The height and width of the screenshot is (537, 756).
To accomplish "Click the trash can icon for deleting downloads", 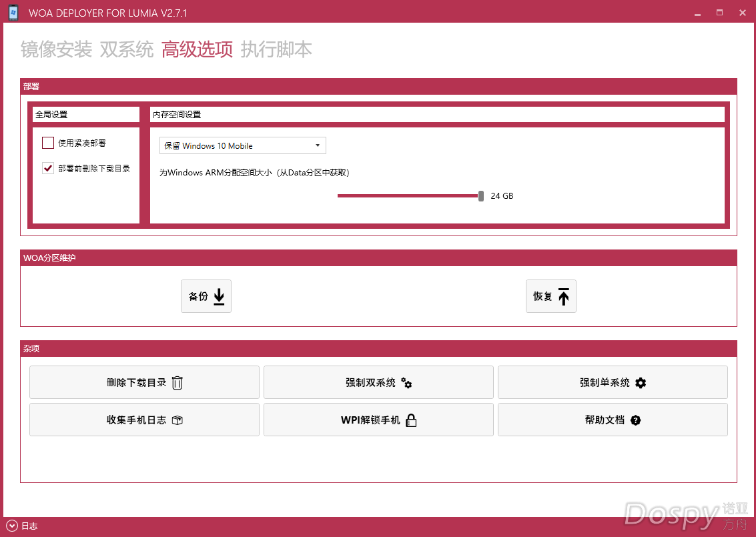I will pyautogui.click(x=177, y=383).
